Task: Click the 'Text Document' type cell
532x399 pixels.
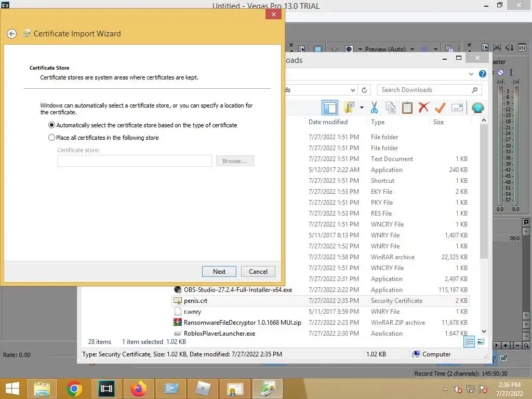Action: [392, 159]
